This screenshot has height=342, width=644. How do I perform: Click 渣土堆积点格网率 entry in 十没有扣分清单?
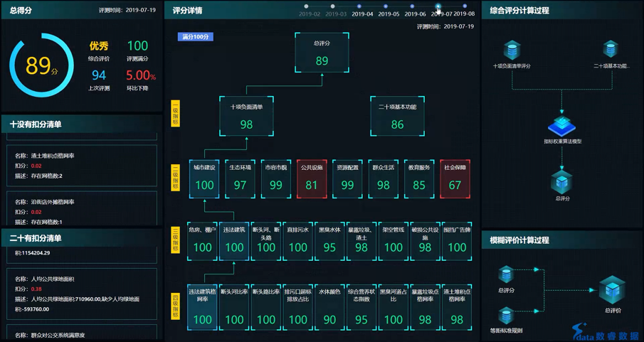point(82,166)
